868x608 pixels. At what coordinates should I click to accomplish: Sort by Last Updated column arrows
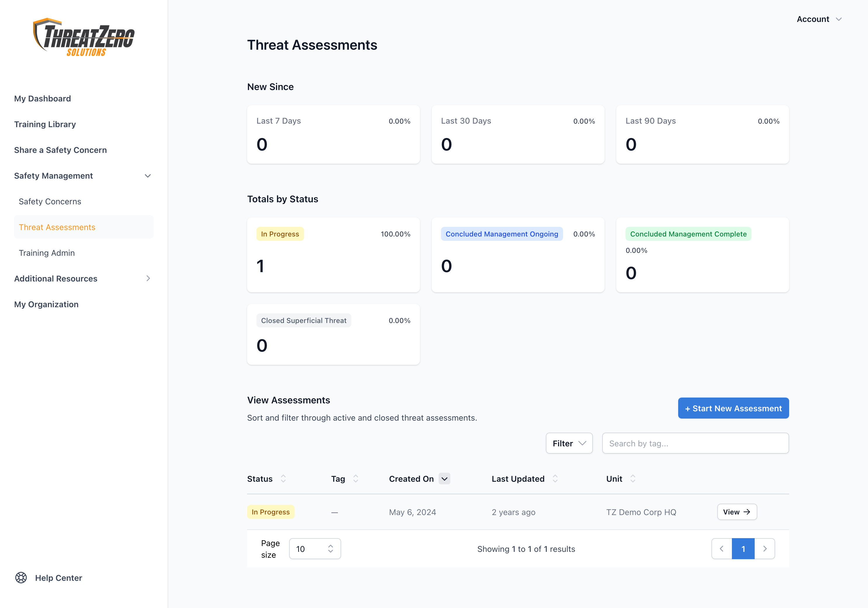pyautogui.click(x=555, y=479)
